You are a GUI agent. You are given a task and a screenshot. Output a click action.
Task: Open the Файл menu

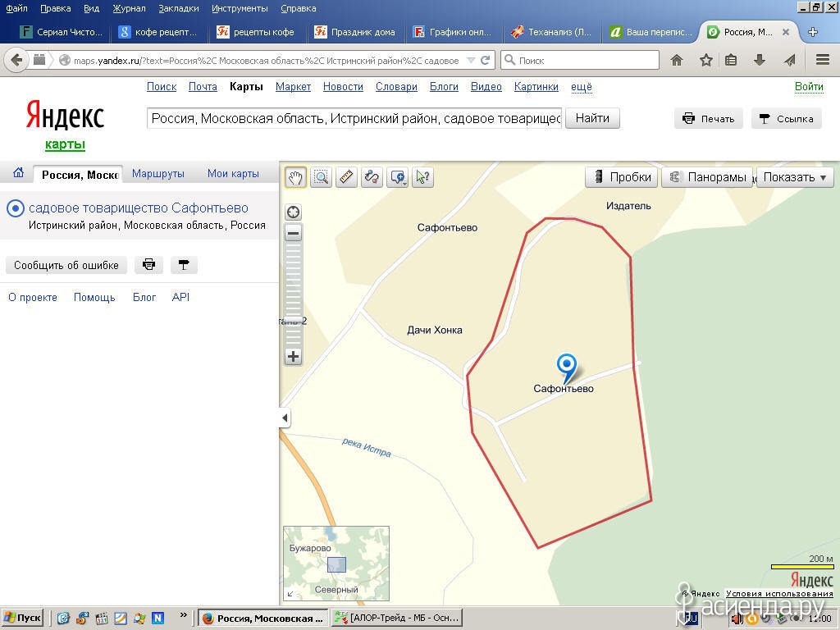click(16, 8)
